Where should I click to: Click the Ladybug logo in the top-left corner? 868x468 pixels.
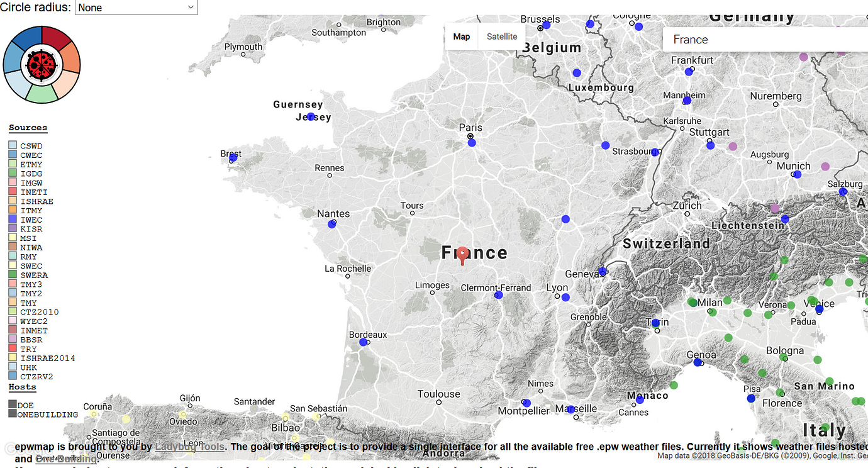[x=42, y=64]
